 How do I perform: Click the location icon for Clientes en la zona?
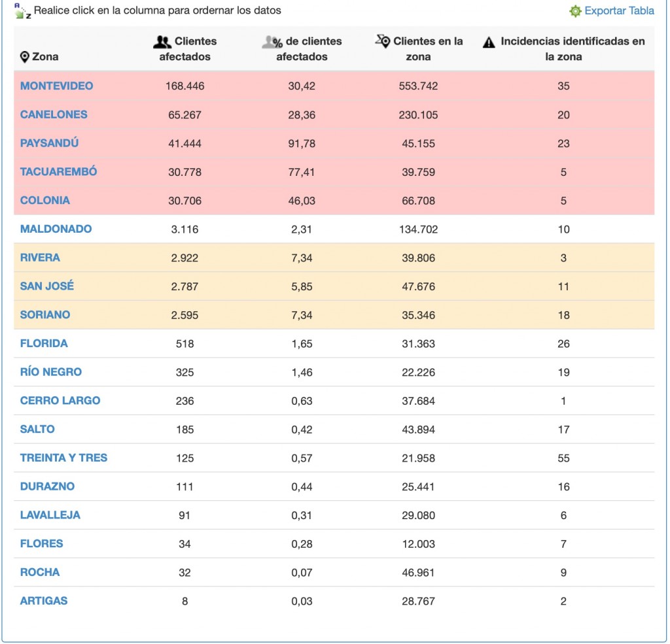click(382, 41)
